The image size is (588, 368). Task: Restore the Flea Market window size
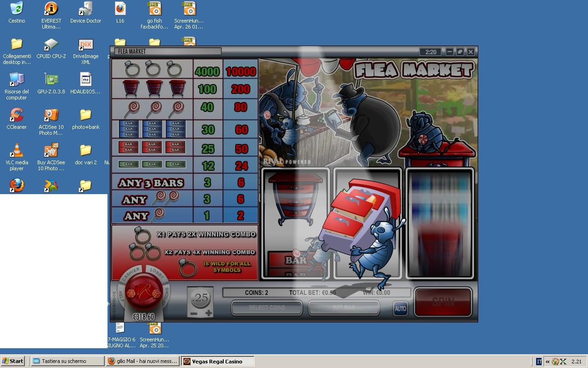pyautogui.click(x=460, y=52)
